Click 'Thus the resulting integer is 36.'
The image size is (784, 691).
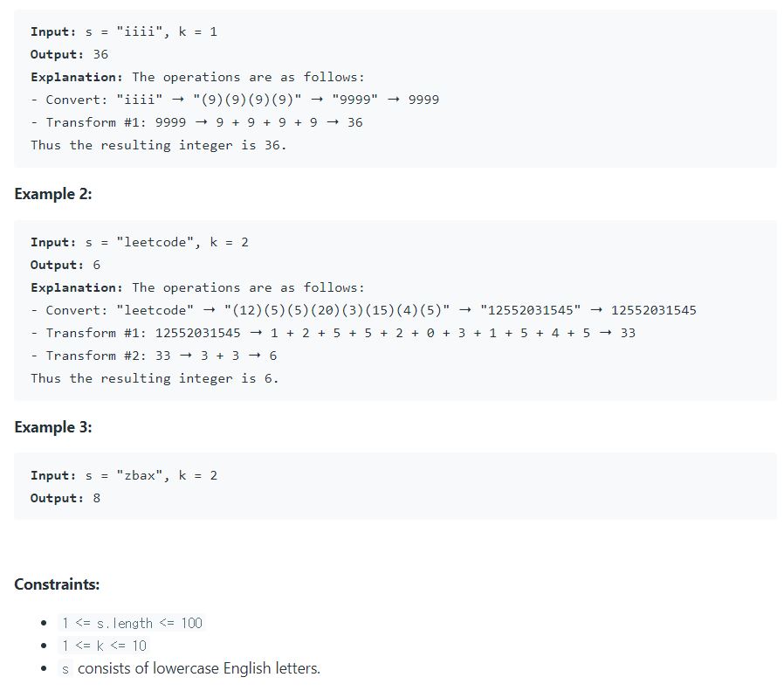point(159,146)
